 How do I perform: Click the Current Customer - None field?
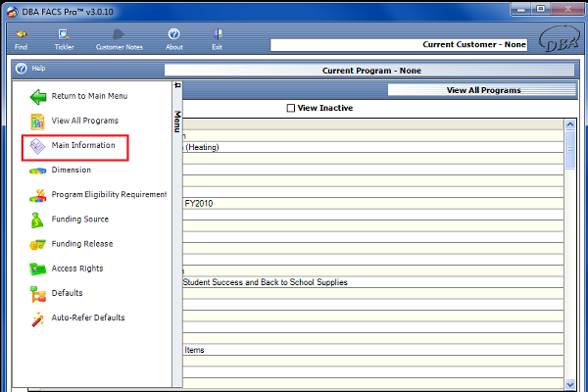pos(399,45)
